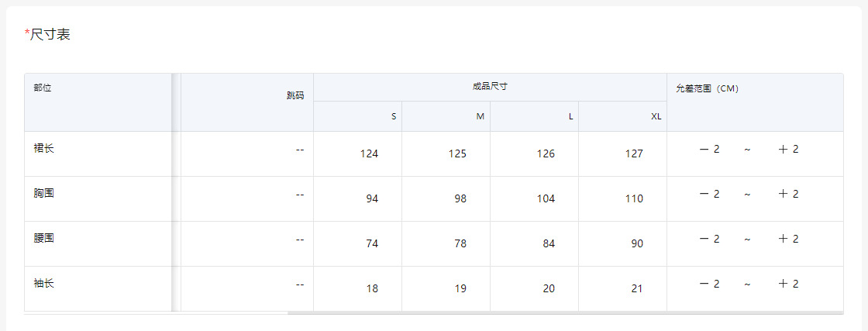Click the table's horizontal scrollbar
The height and width of the screenshot is (331, 868).
[564, 313]
